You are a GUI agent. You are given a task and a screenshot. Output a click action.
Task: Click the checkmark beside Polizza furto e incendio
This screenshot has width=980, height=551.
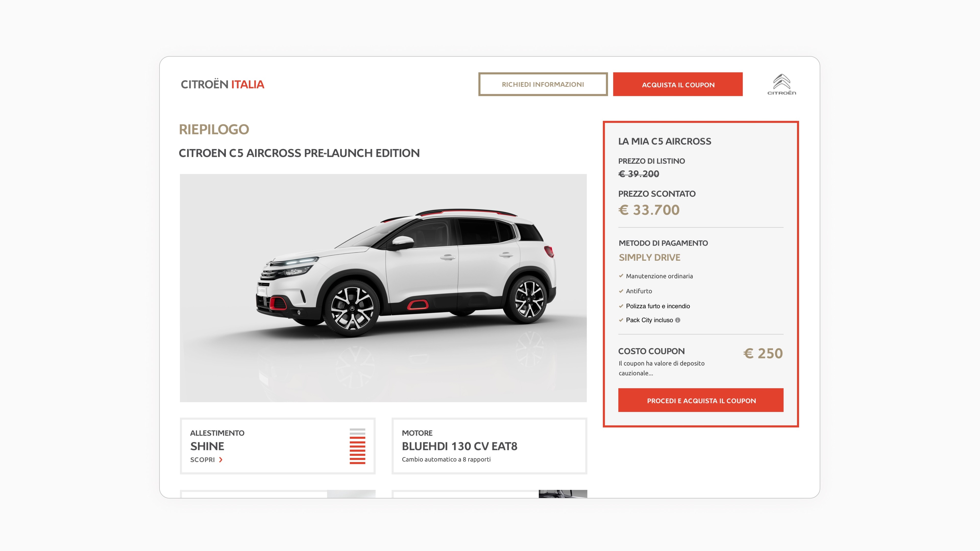pyautogui.click(x=621, y=306)
